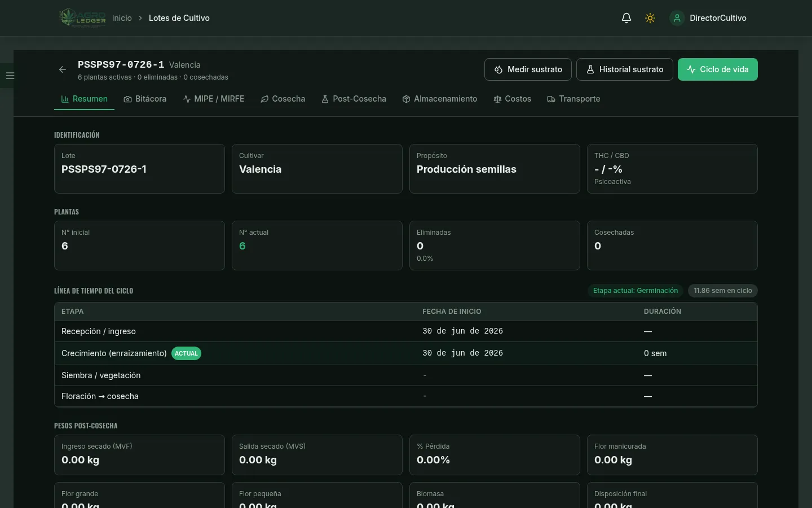Click the 11.86 sem en ciclo badge
812x508 pixels.
723,291
